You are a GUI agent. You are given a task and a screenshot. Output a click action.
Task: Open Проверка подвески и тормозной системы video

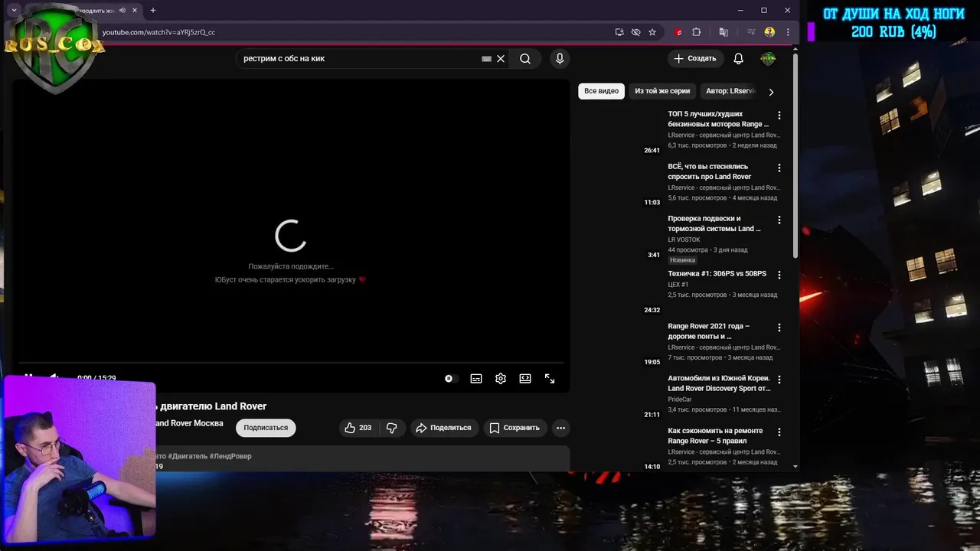coord(714,223)
